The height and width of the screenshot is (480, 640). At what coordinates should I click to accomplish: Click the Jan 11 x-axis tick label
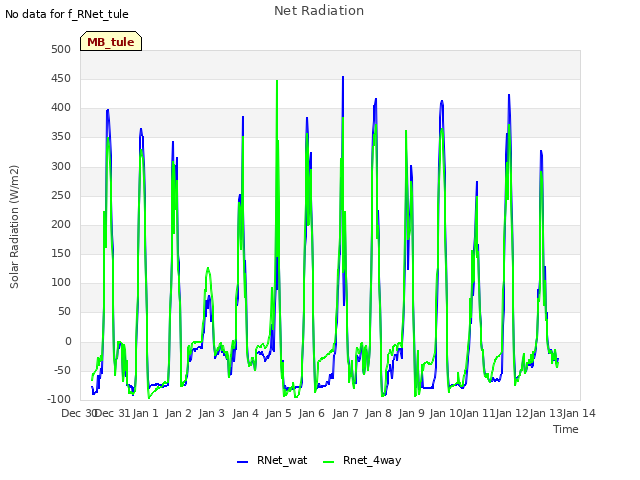click(479, 413)
